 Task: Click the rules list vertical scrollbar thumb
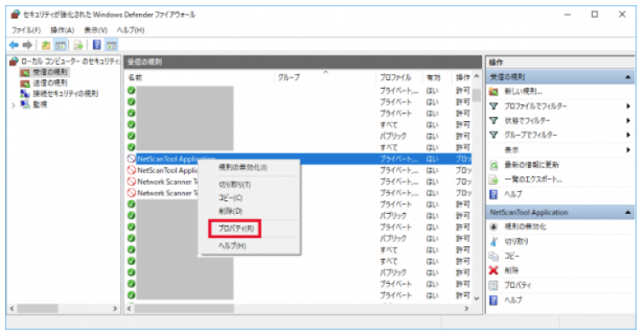pos(477,95)
